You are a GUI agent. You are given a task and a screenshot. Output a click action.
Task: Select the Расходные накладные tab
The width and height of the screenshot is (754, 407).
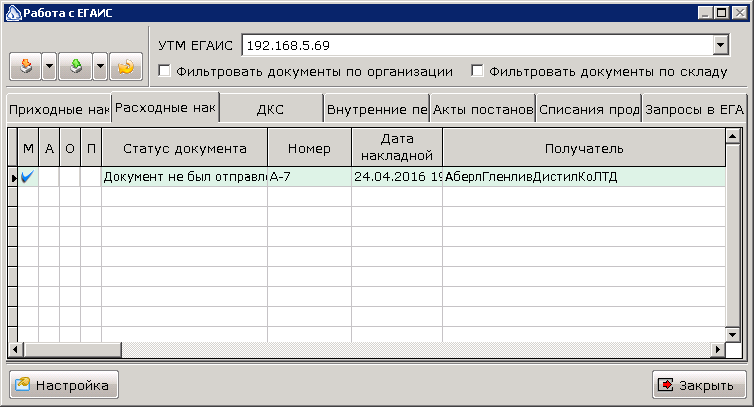click(x=165, y=107)
